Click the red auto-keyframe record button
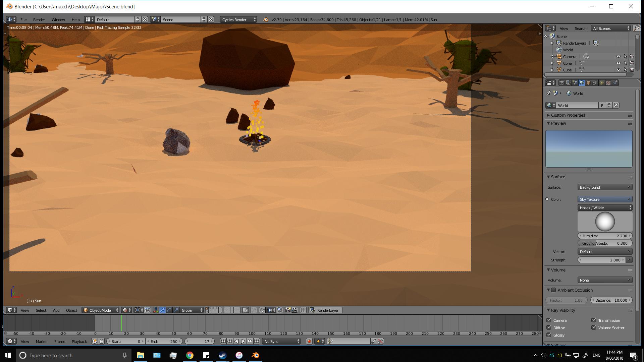The height and width of the screenshot is (362, 644). 309,341
